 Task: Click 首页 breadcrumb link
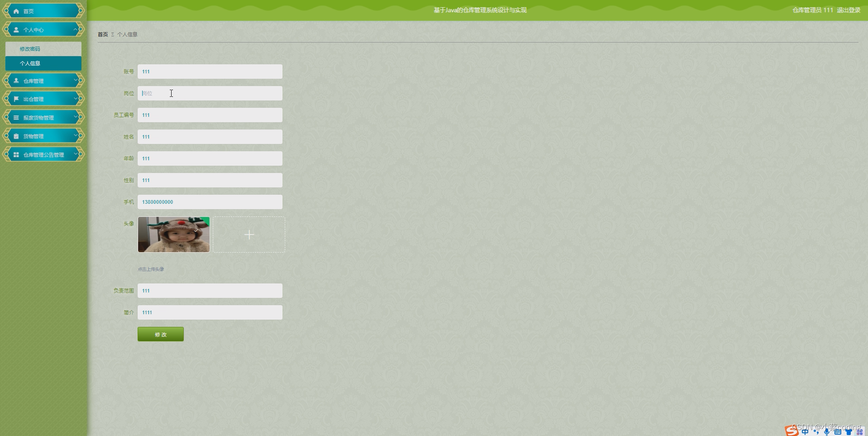(x=103, y=34)
